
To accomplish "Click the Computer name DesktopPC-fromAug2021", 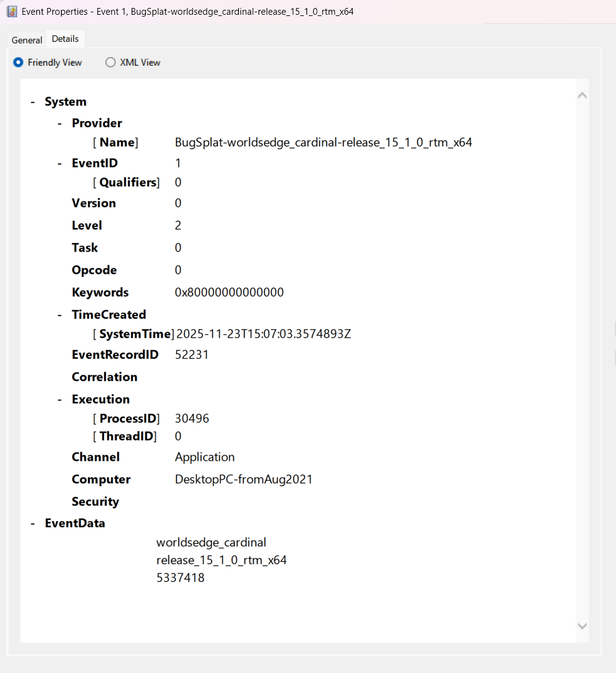I will tap(244, 479).
